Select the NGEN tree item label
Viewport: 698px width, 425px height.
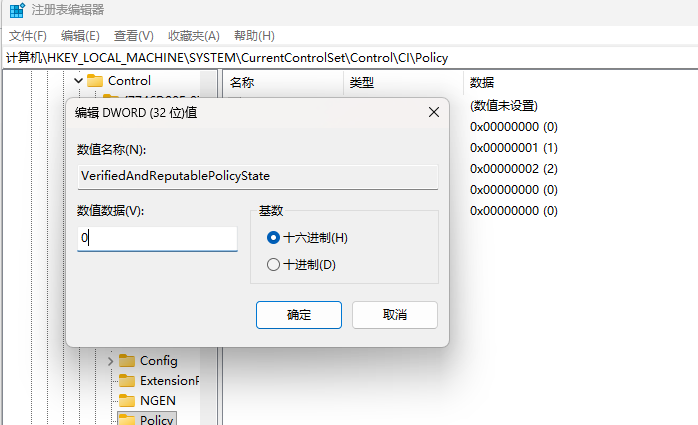point(158,401)
